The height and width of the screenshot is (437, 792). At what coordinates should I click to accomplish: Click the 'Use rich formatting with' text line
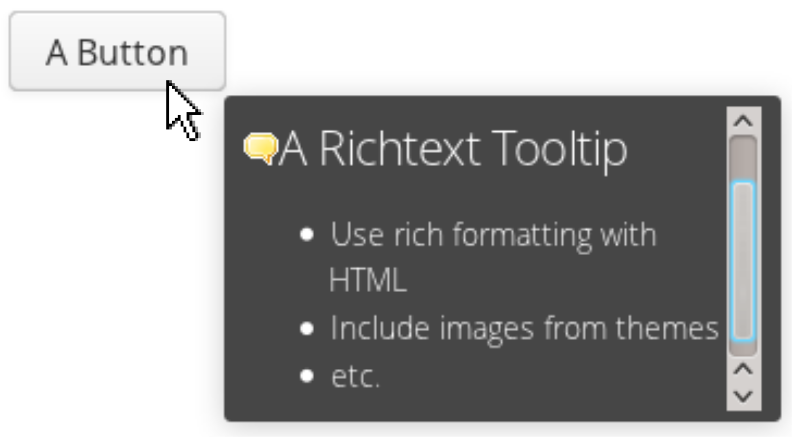coord(493,235)
